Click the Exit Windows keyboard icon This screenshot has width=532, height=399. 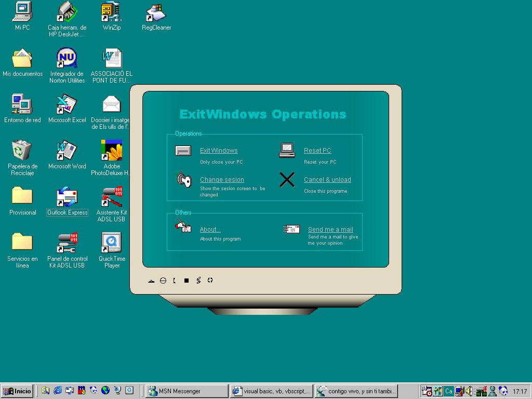(x=183, y=151)
